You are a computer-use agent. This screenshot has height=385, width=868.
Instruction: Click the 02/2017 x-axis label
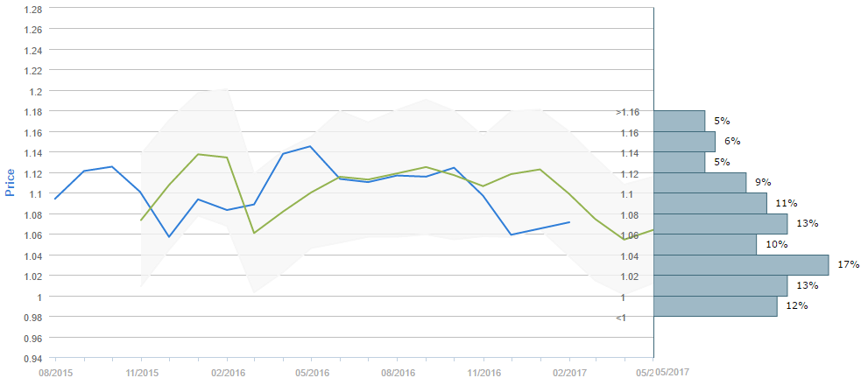pos(569,372)
